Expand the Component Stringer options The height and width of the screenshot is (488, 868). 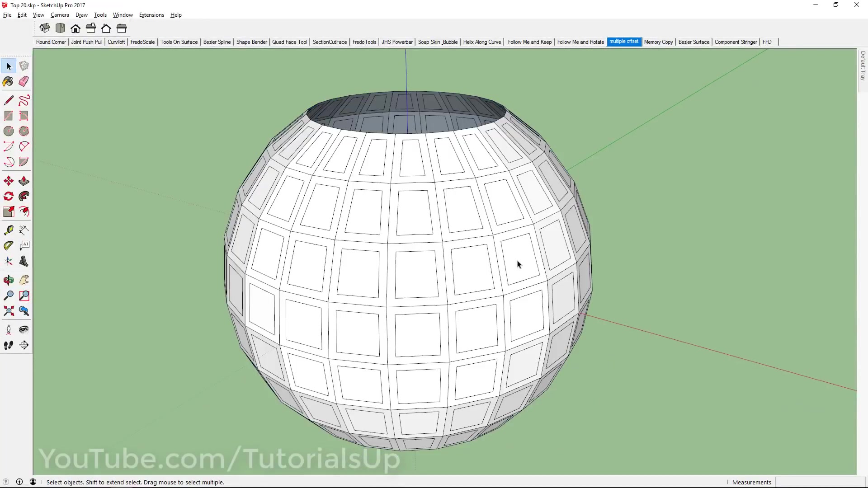[x=735, y=42]
